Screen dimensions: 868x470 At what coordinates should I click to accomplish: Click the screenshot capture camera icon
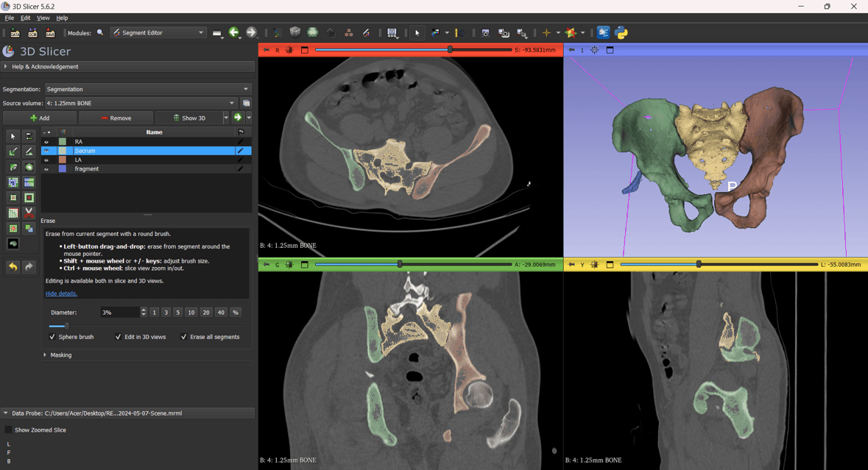tap(485, 32)
